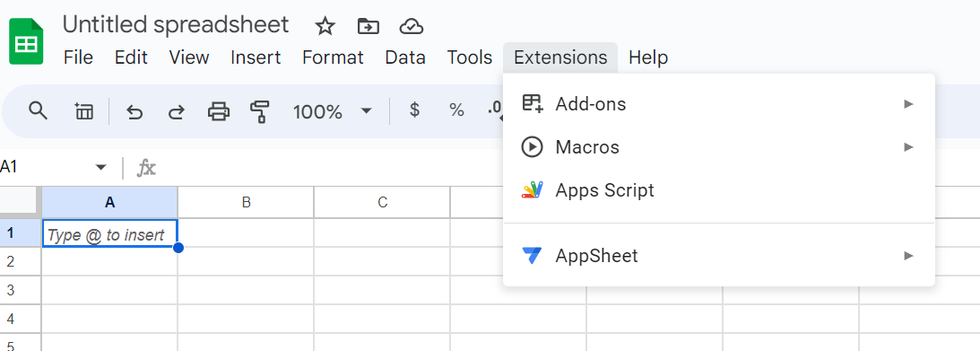Click the AppSheet blue icon
980x351 pixels.
tap(532, 255)
